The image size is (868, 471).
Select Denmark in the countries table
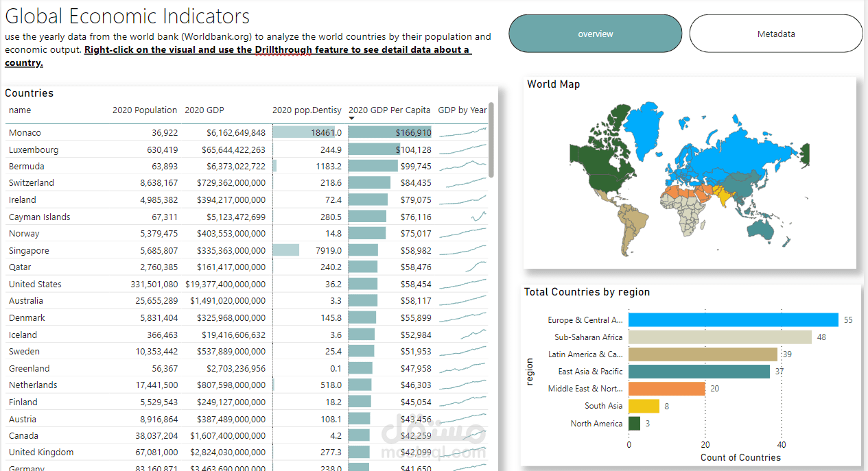pyautogui.click(x=27, y=318)
